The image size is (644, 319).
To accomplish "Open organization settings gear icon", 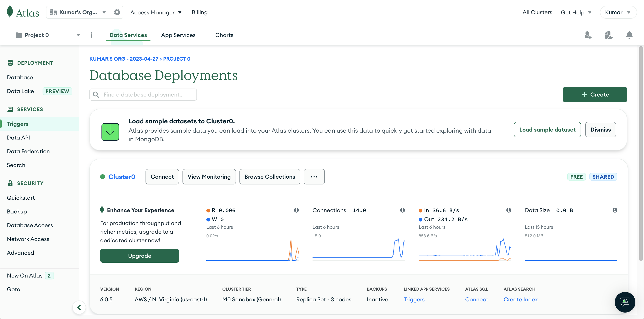I will (x=117, y=12).
